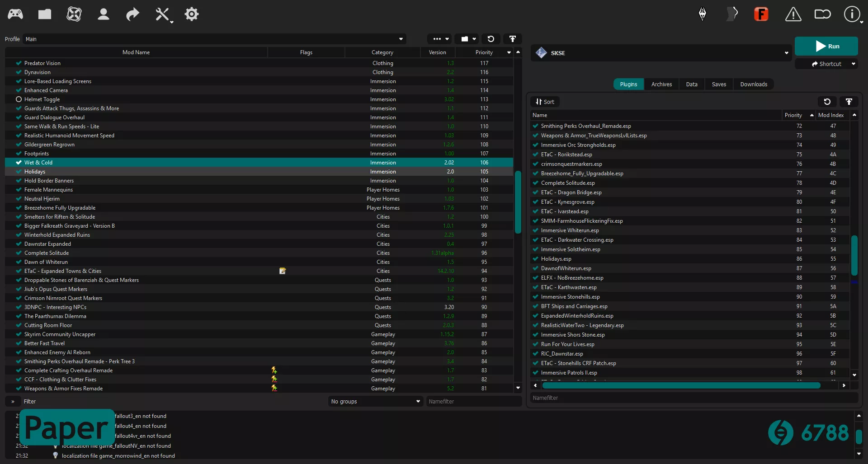Sort mods by Category column header
This screenshot has width=868, height=464.
pyautogui.click(x=382, y=52)
